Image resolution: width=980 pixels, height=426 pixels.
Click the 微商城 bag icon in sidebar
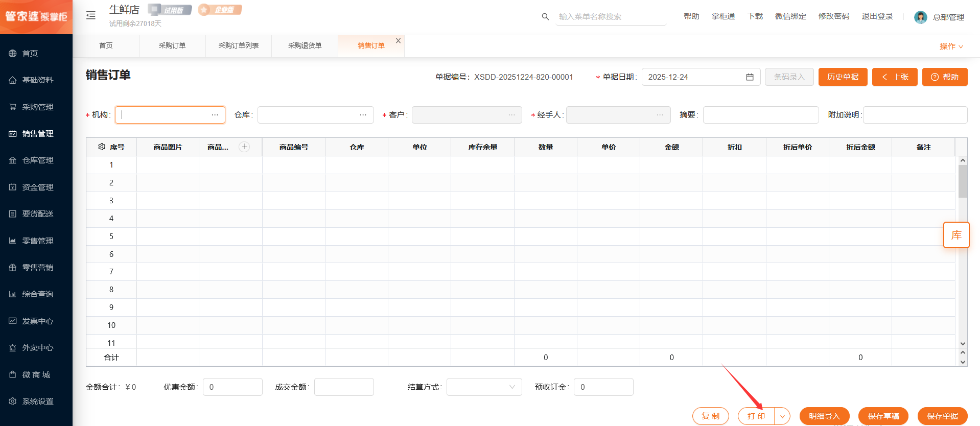(x=13, y=374)
